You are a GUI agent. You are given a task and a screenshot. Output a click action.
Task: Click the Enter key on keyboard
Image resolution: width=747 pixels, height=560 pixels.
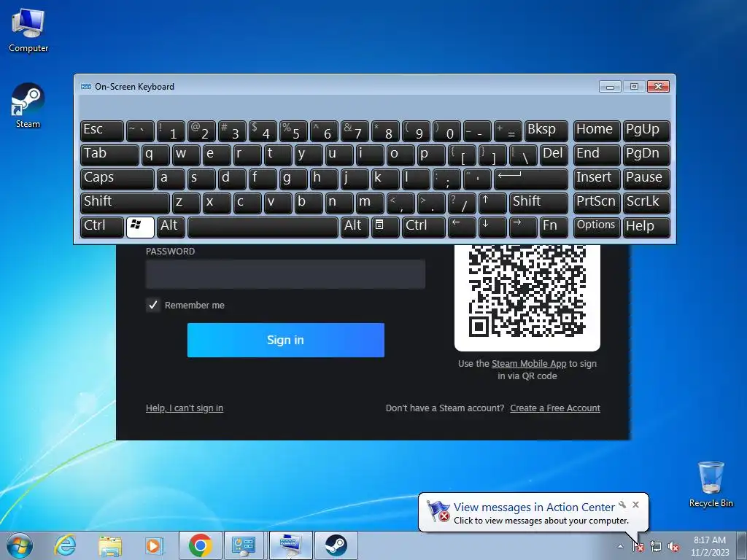(531, 179)
